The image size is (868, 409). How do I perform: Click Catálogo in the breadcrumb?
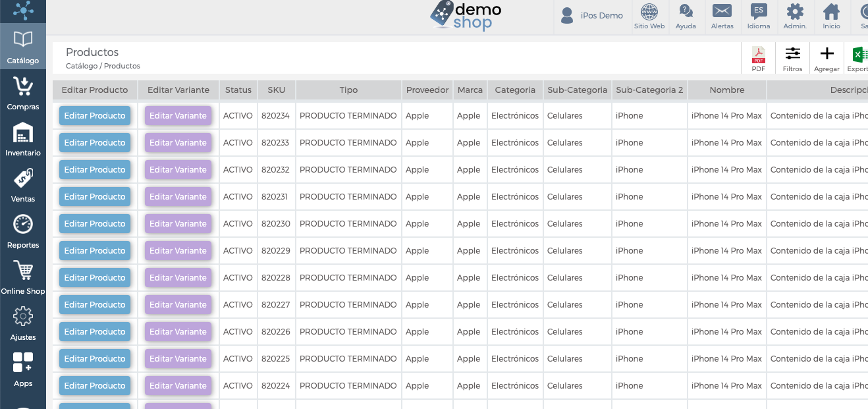coord(82,66)
